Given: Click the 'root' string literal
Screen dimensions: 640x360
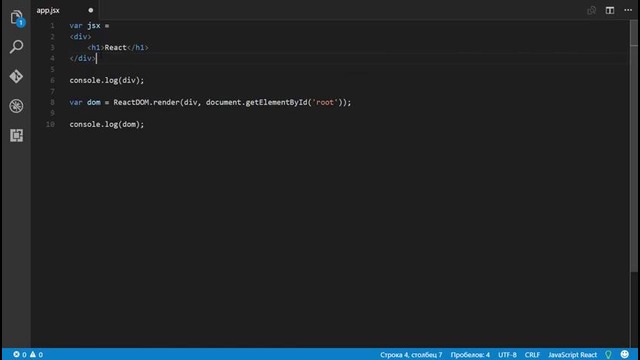Looking at the screenshot, I should click(x=325, y=102).
